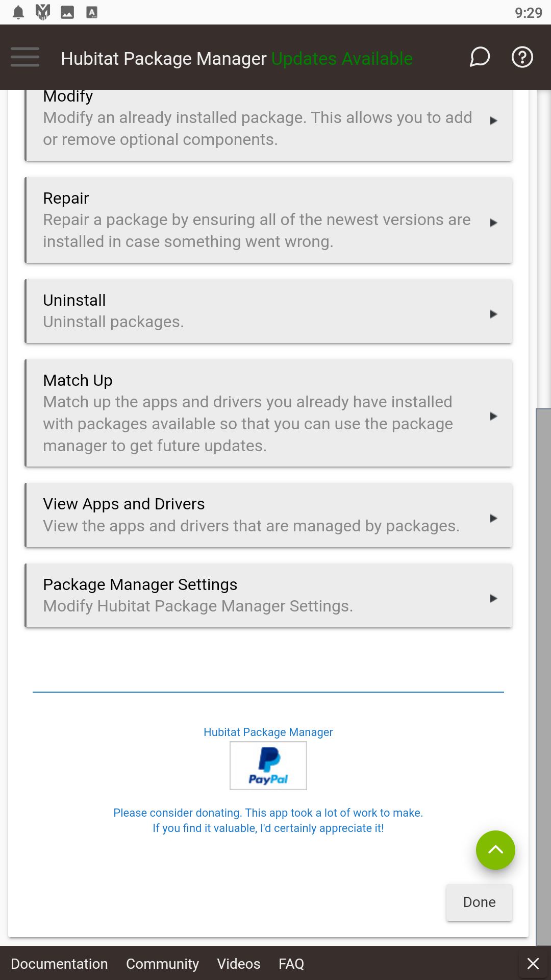Open the help question mark icon
Screen dimensions: 551x980
coord(522,57)
